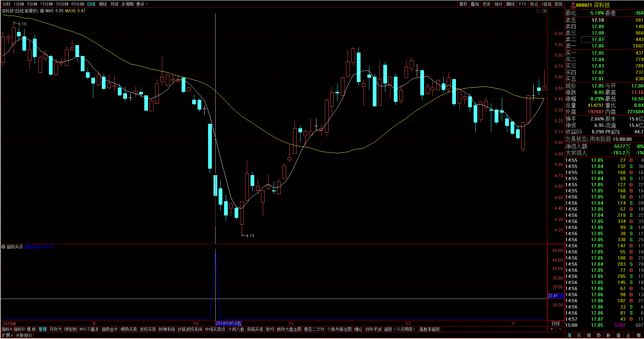The width and height of the screenshot is (644, 339).
Task: Open the 深科技 main chart settings dropdown
Action: tap(42, 11)
